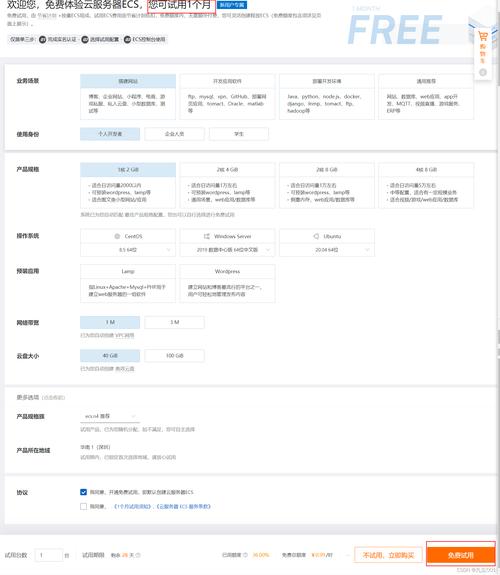500x575 pixels.
Task: Select the 100 GiB disk size option
Action: (174, 356)
